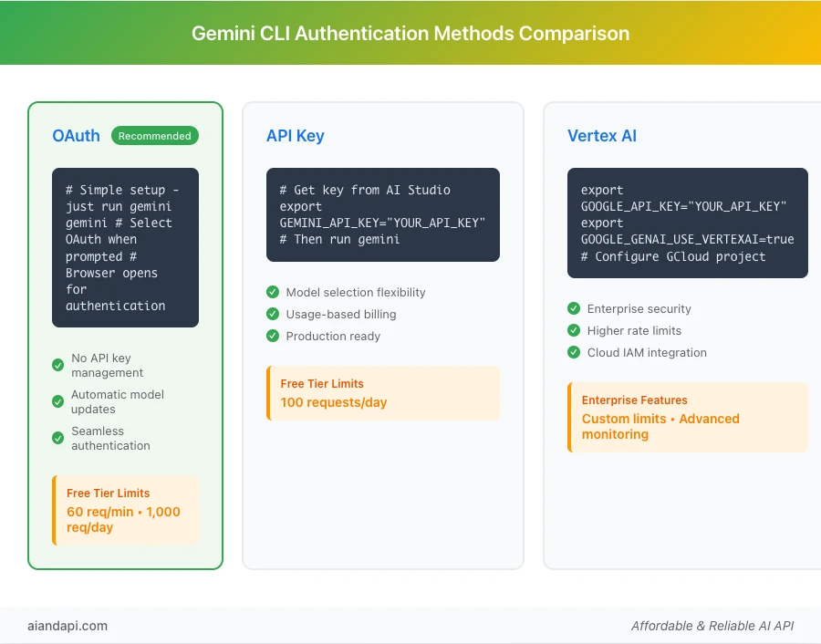Select the OAuth card heading

[x=76, y=136]
